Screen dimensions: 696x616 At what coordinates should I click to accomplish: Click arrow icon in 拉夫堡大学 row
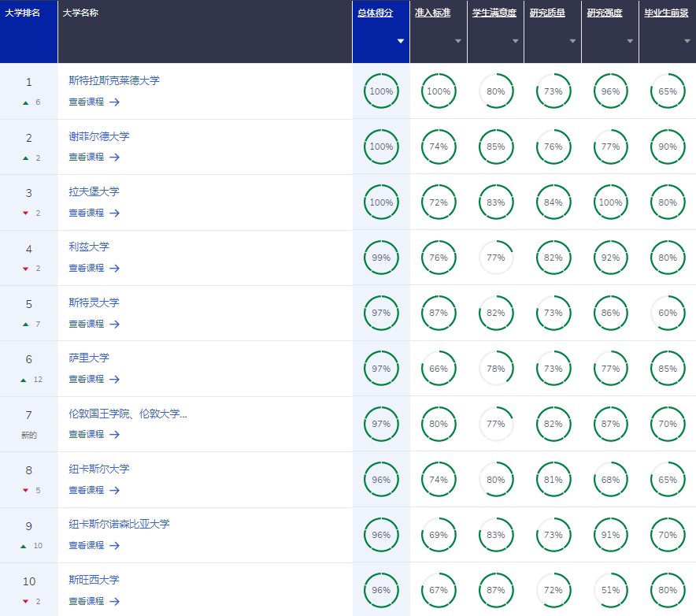[114, 213]
